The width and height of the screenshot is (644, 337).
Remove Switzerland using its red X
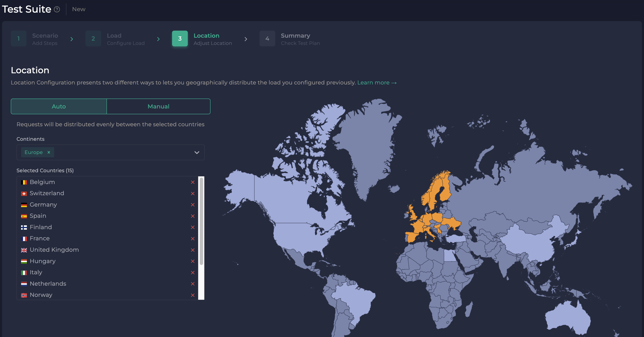point(193,193)
